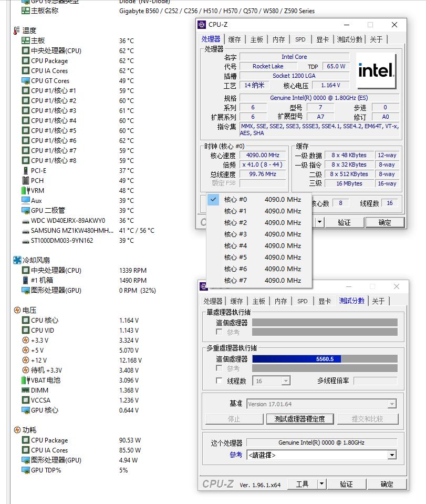Screen dimensions: 426x504
Task: Click the 1339 RPM CPU fan value
Action: [x=133, y=270]
